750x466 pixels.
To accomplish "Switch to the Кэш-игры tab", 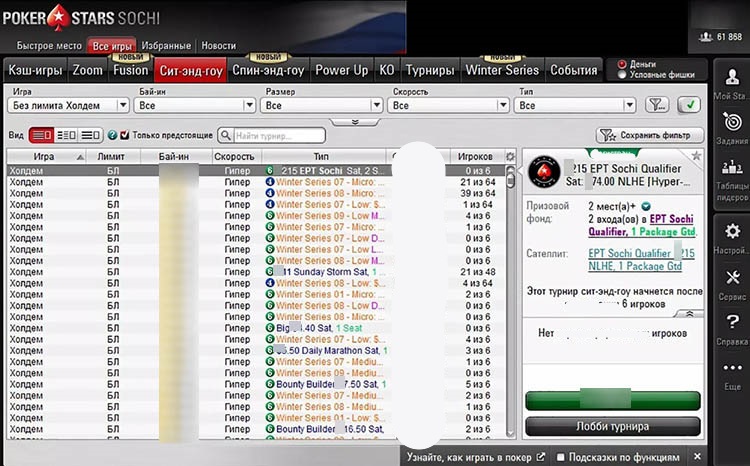I will (35, 70).
